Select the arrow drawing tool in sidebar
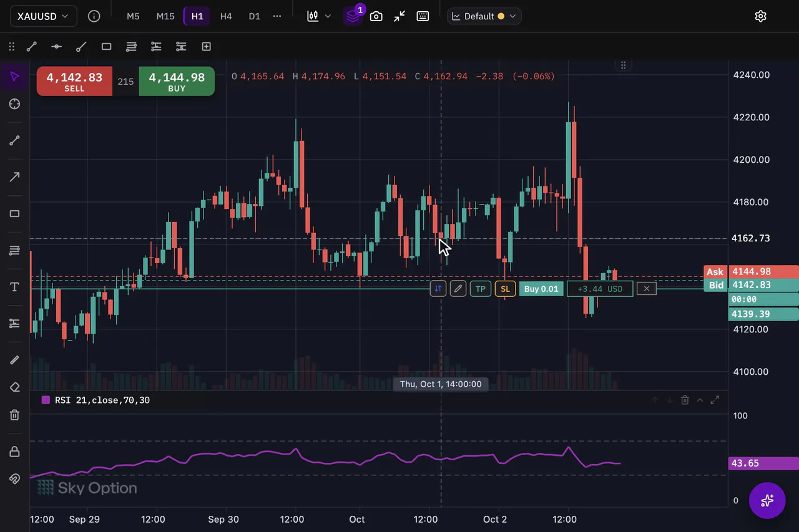Screen dimensions: 799x532 15,177
